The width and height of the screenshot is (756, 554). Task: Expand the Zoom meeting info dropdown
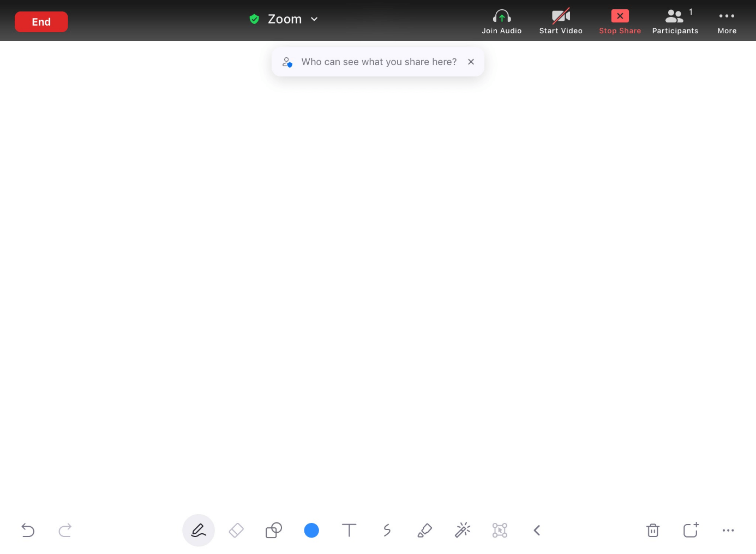(314, 19)
